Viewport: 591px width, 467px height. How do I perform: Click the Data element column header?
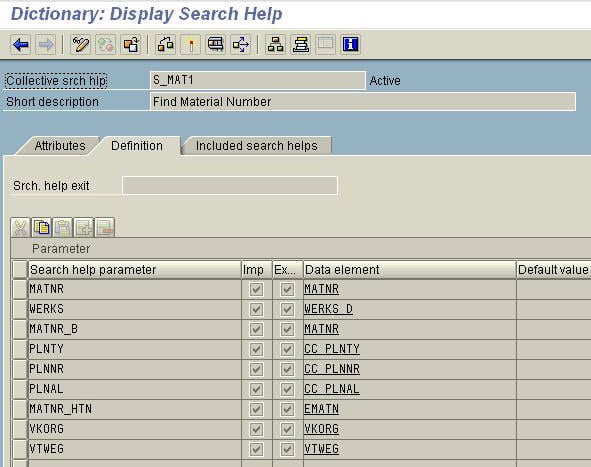(x=410, y=269)
